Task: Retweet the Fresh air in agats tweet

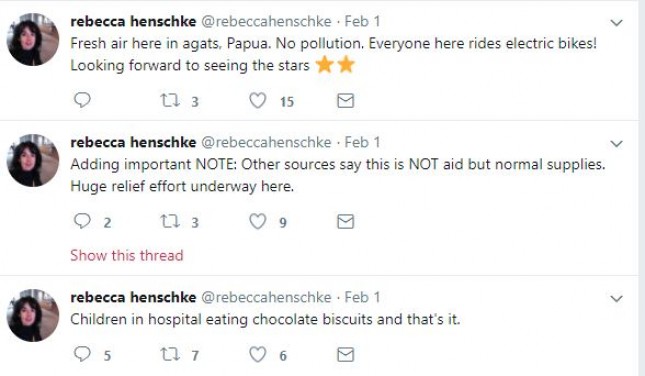Action: click(x=170, y=100)
